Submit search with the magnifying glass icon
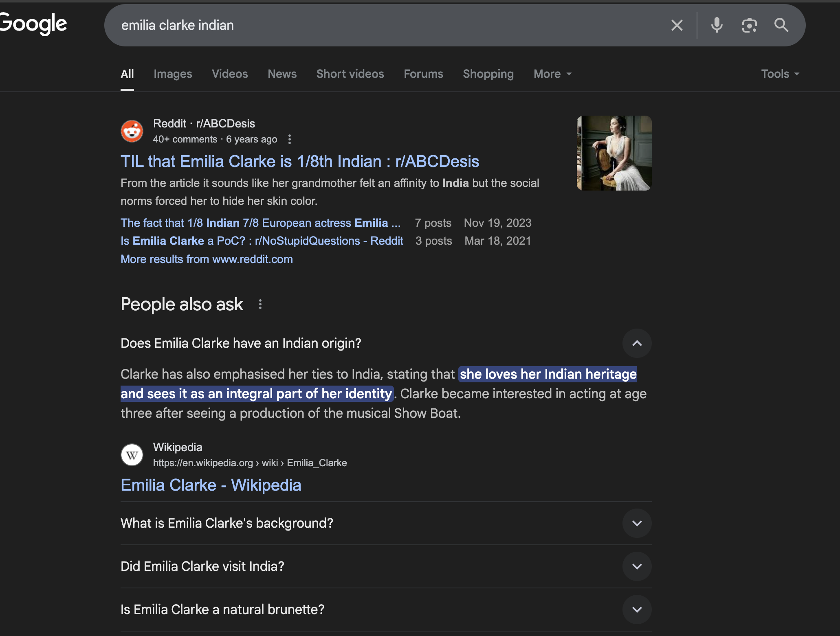840x636 pixels. [x=781, y=25]
